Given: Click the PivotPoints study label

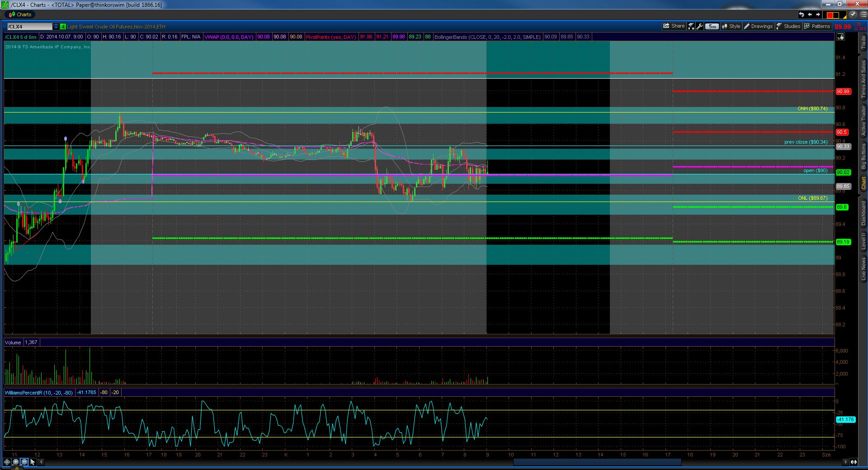Looking at the screenshot, I should click(x=331, y=37).
